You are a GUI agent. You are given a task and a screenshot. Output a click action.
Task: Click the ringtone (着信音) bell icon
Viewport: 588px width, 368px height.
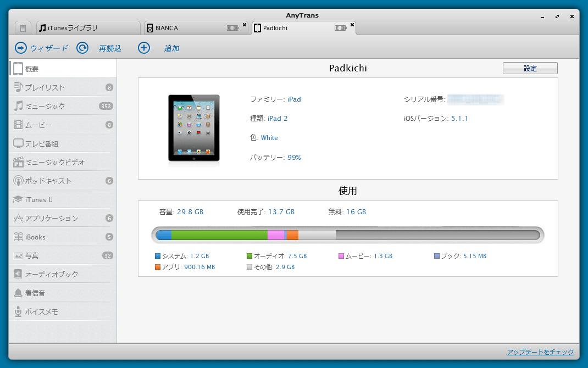[x=18, y=293]
